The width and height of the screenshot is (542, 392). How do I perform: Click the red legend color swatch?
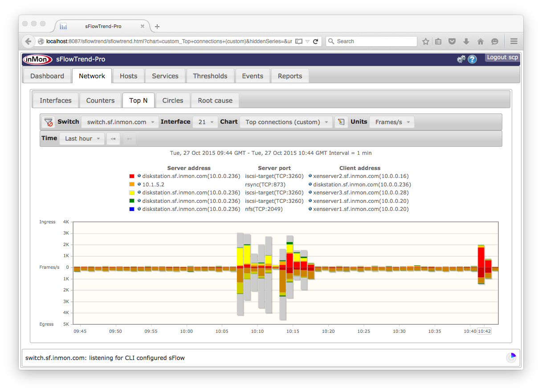[x=132, y=176]
